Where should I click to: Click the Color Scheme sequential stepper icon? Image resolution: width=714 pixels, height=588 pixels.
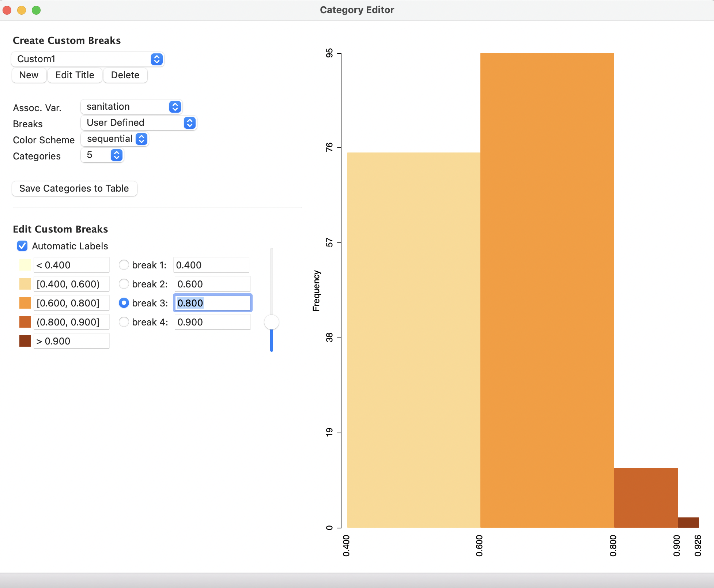click(141, 139)
